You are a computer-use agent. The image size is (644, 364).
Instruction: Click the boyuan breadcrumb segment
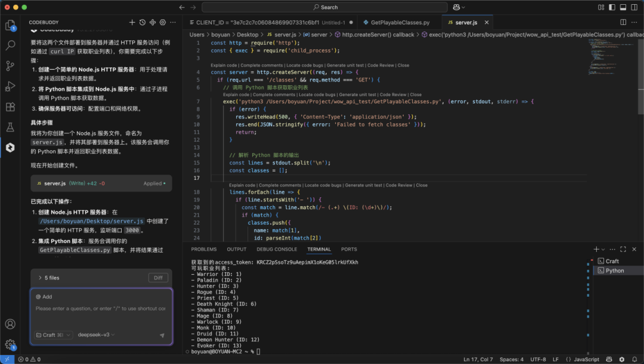coord(221,35)
